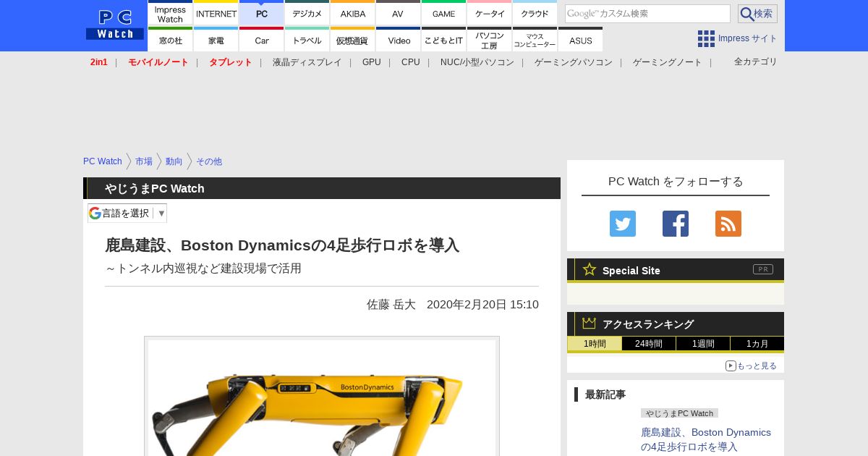Click the アクセスランキング crown icon
The height and width of the screenshot is (456, 868).
click(590, 324)
